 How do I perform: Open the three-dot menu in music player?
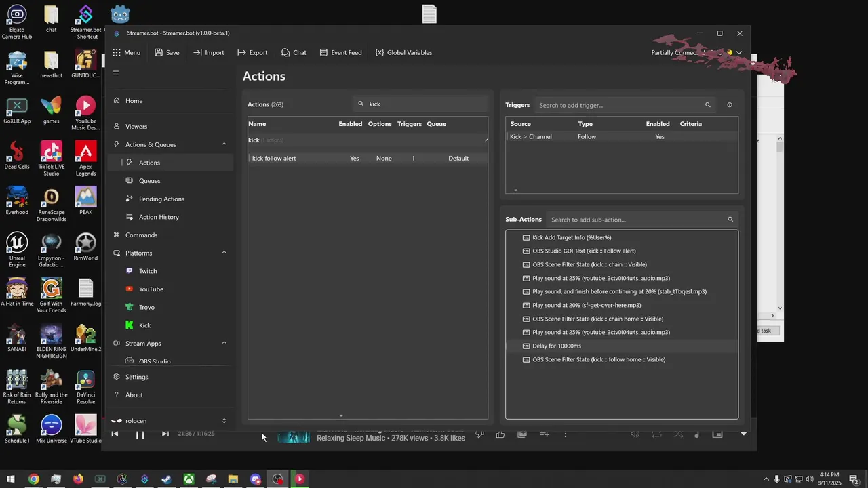(566, 434)
